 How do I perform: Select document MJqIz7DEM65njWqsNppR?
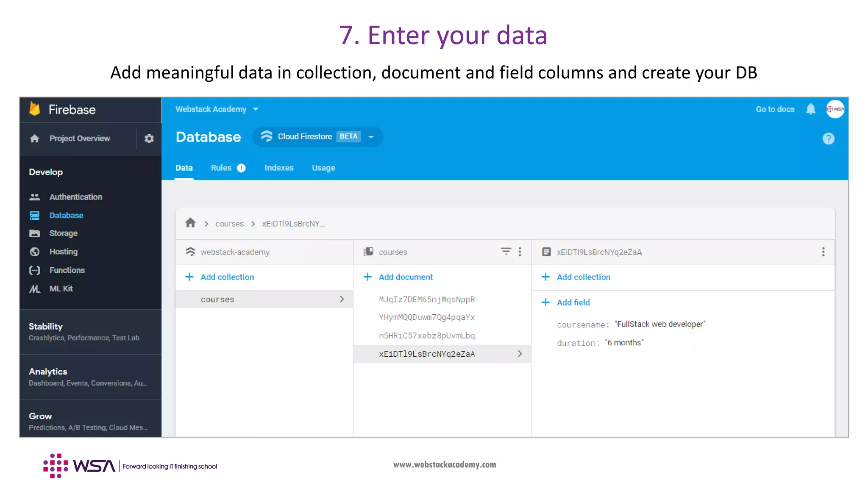point(426,299)
